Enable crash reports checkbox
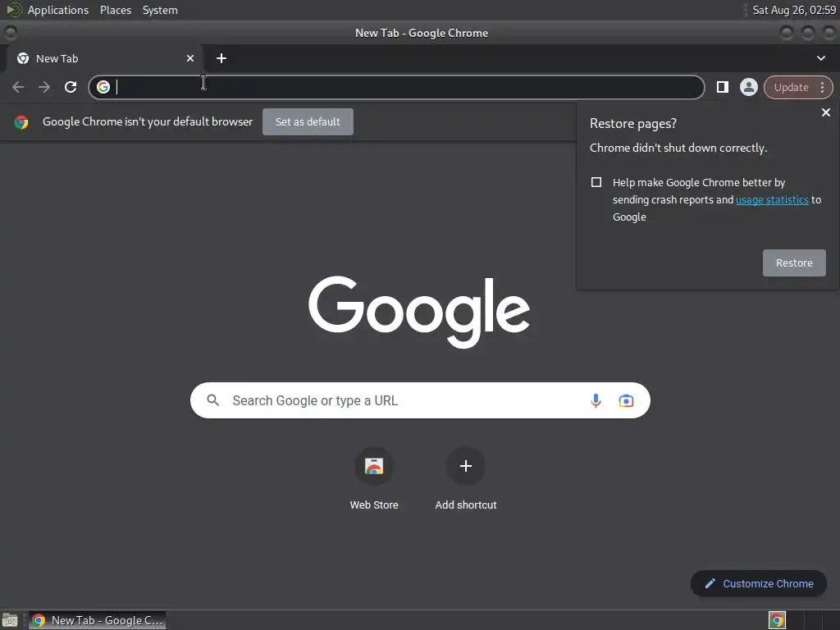 pyautogui.click(x=596, y=182)
